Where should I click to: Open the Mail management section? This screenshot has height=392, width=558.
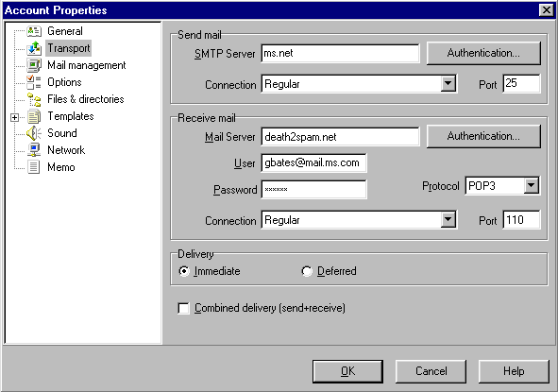point(87,65)
